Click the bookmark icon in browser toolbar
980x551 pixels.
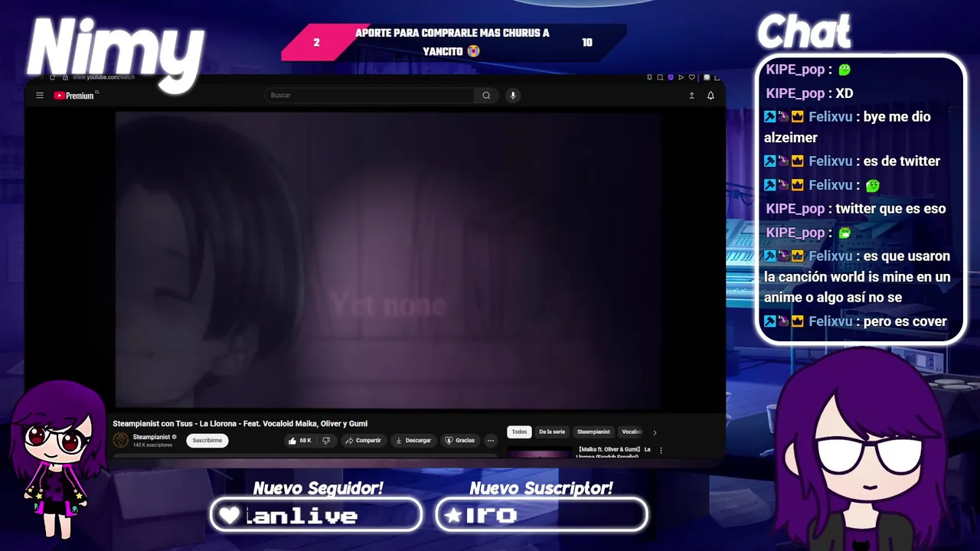[649, 77]
